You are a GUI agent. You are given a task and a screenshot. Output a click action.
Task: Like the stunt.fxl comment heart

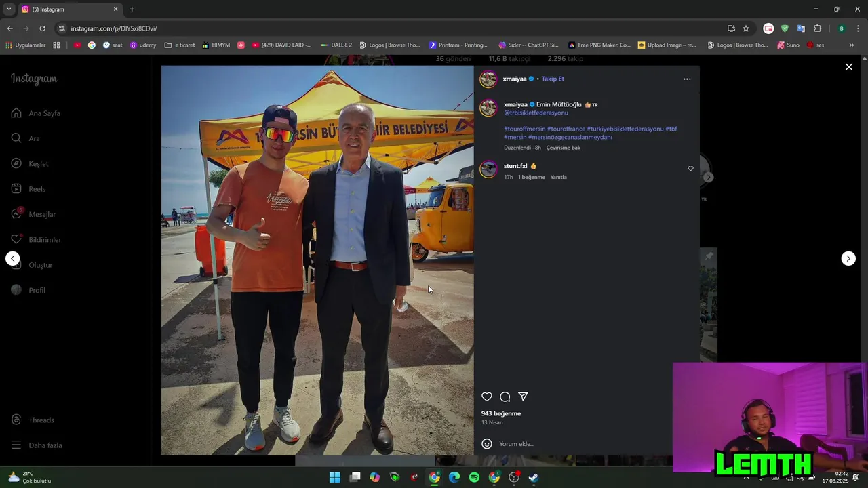[690, 169]
